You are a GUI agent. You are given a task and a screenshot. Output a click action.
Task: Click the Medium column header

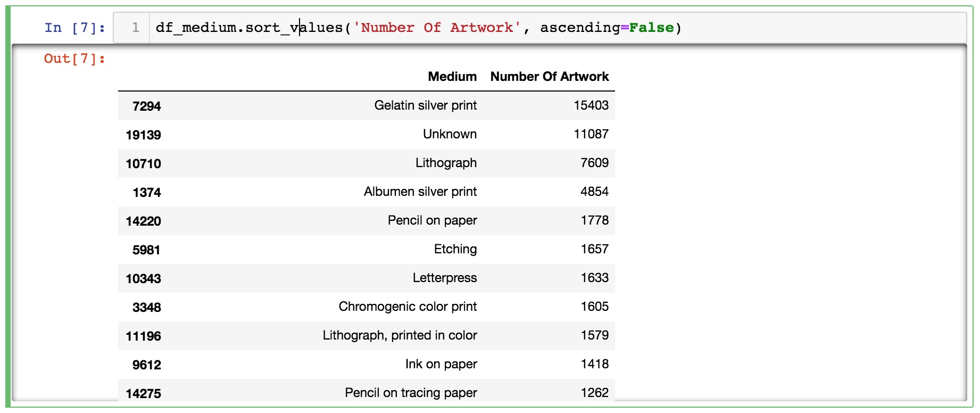[x=452, y=77]
